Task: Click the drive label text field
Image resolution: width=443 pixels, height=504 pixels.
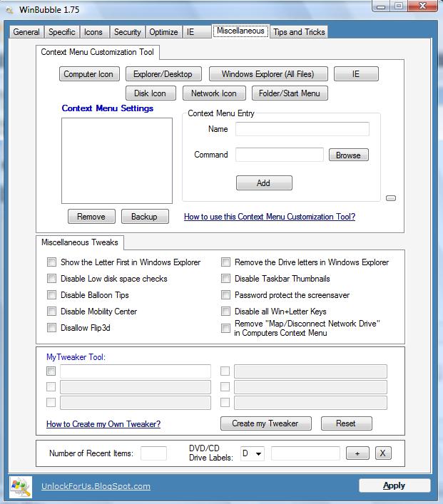Action: [x=305, y=453]
